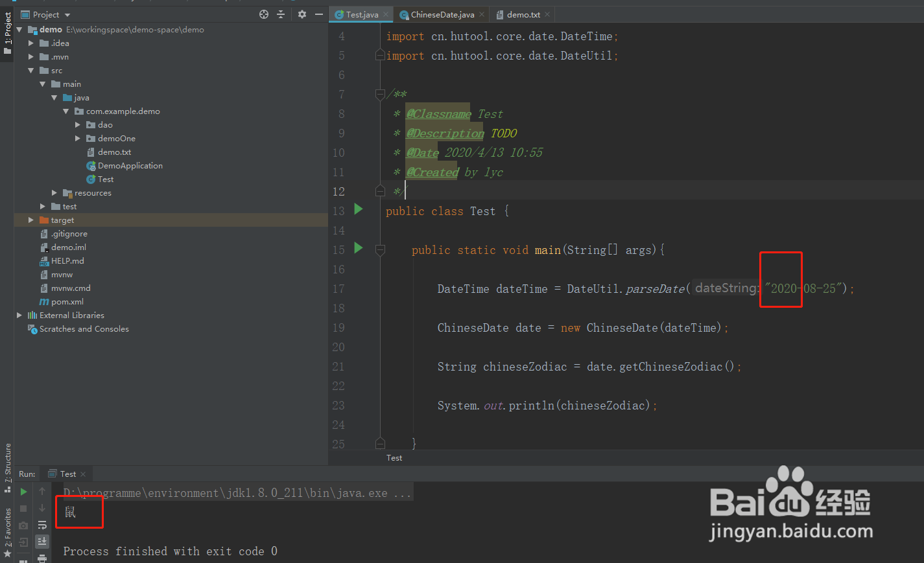Click the java.exe command line in console
The image size is (924, 563).
(x=237, y=493)
